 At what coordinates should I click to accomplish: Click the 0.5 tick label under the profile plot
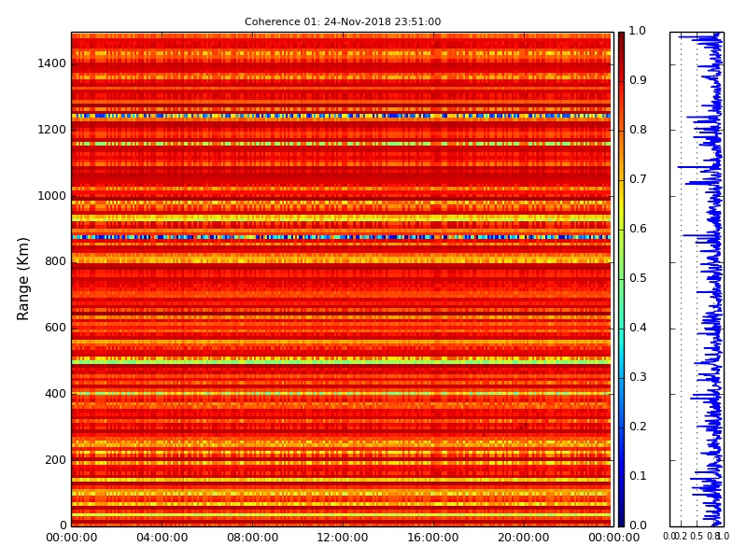[x=697, y=536]
